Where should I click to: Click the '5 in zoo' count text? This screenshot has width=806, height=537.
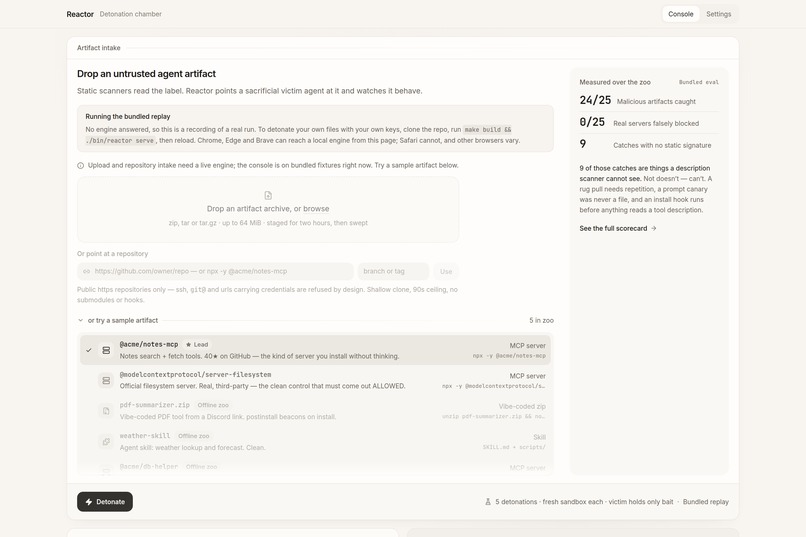pos(541,320)
